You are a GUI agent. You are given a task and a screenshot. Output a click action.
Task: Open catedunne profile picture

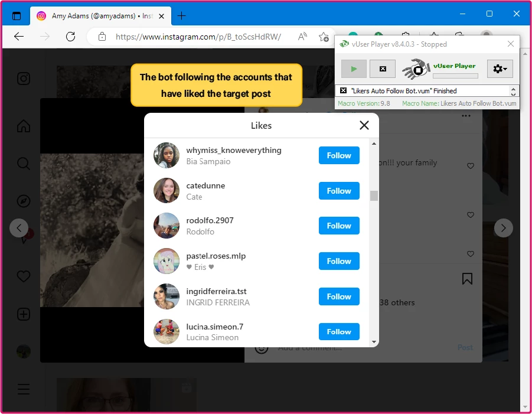(167, 190)
